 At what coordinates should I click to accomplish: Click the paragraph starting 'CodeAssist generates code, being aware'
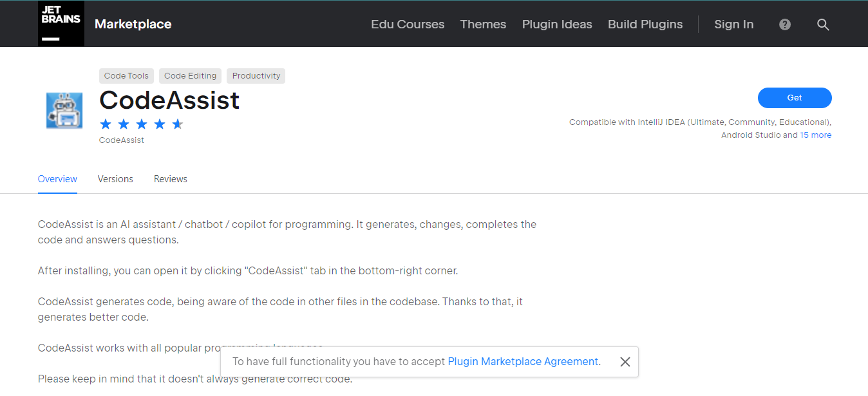point(280,309)
